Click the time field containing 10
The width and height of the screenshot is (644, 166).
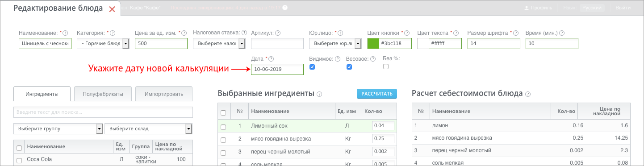(x=552, y=43)
